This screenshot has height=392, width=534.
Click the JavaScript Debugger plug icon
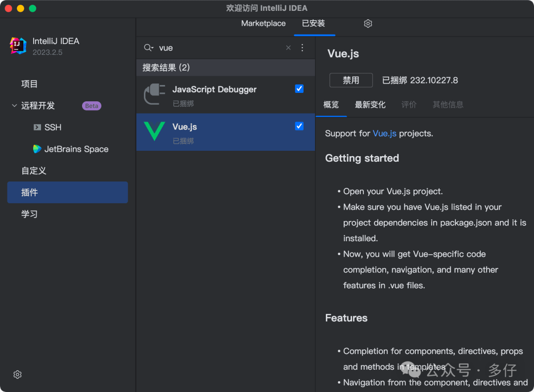tap(154, 94)
